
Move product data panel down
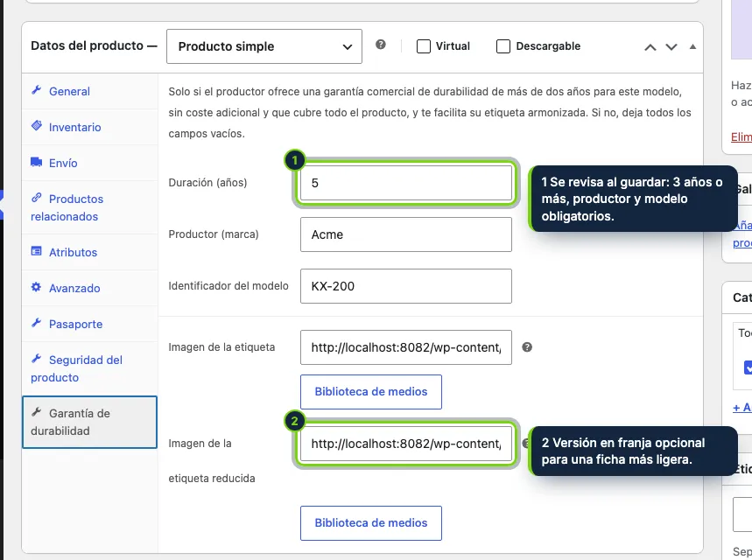(671, 47)
